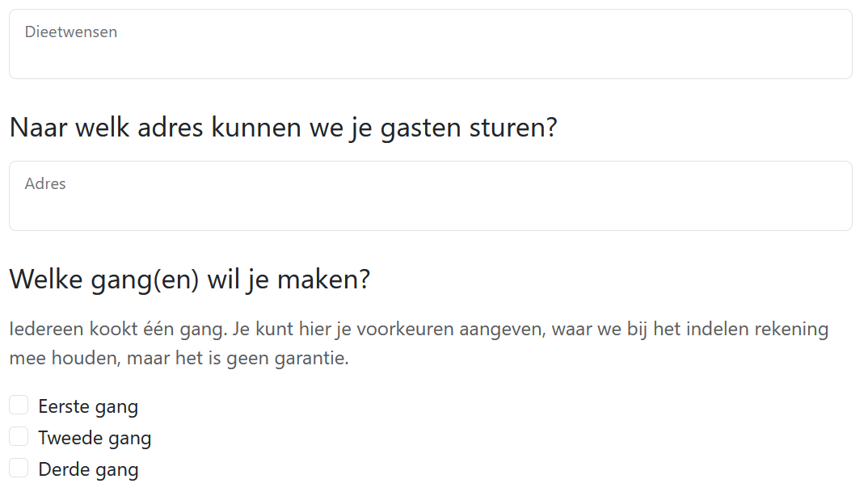Select the "Tweede gang" label text
868x496 pixels.
click(x=95, y=438)
